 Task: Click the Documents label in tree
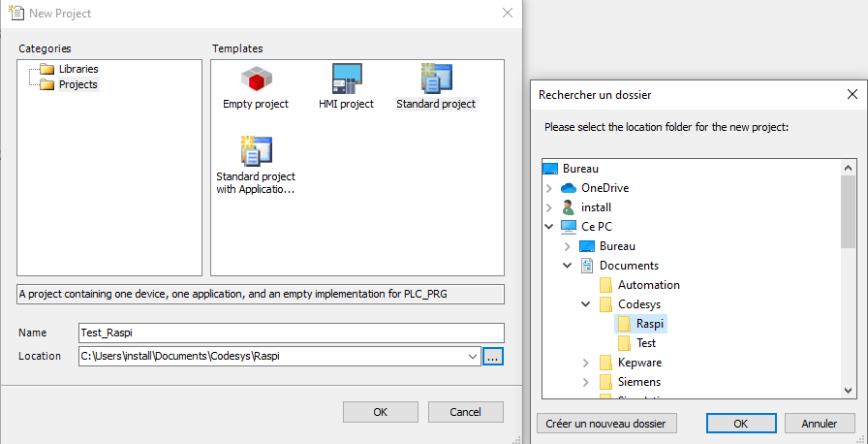629,266
